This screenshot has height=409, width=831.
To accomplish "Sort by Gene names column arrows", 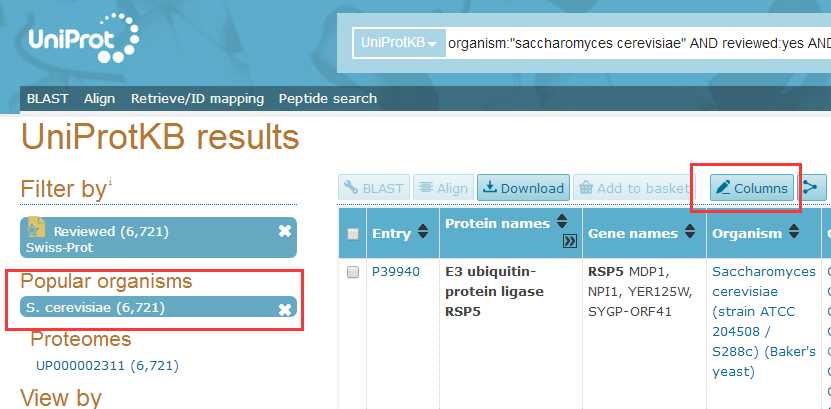I will coord(689,232).
